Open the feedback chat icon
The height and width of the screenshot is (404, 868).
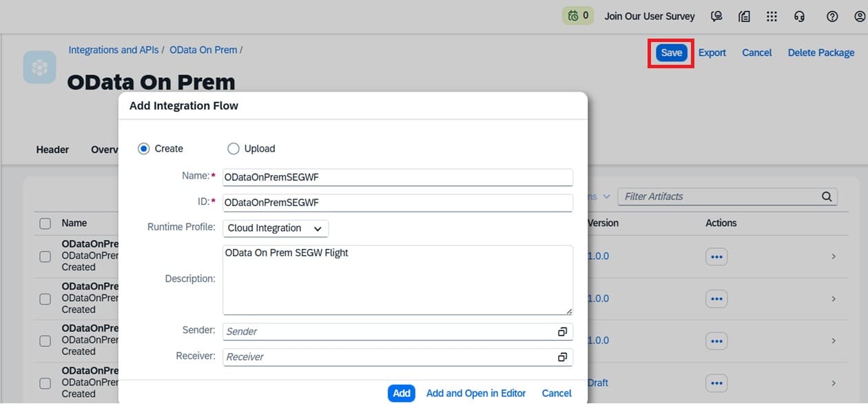(716, 16)
